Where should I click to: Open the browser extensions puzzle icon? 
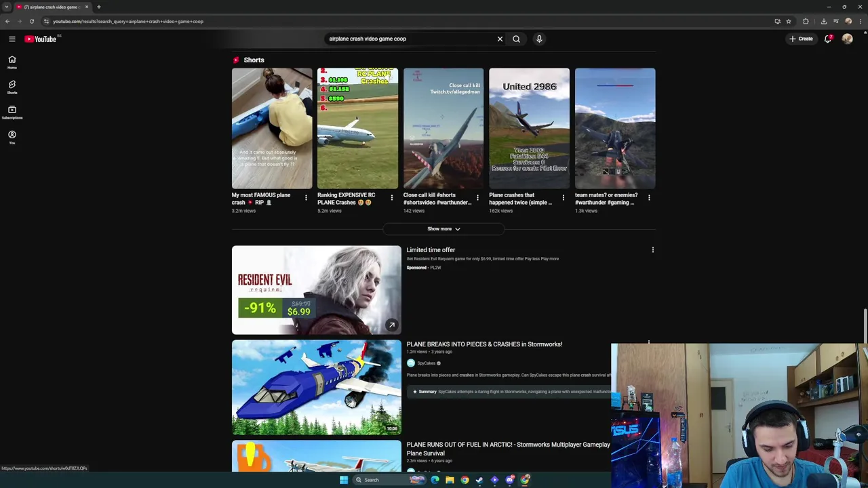coord(806,21)
